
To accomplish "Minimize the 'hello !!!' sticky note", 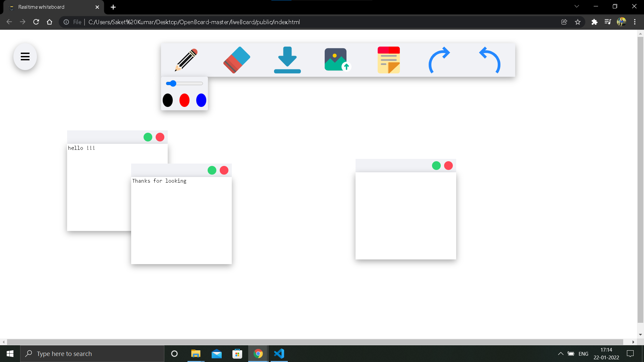I will 148,137.
